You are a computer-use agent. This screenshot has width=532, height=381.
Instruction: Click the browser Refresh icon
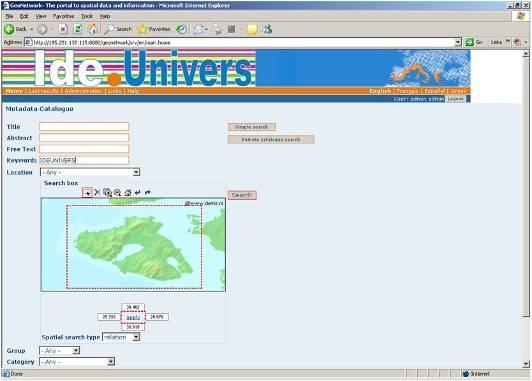[x=78, y=29]
